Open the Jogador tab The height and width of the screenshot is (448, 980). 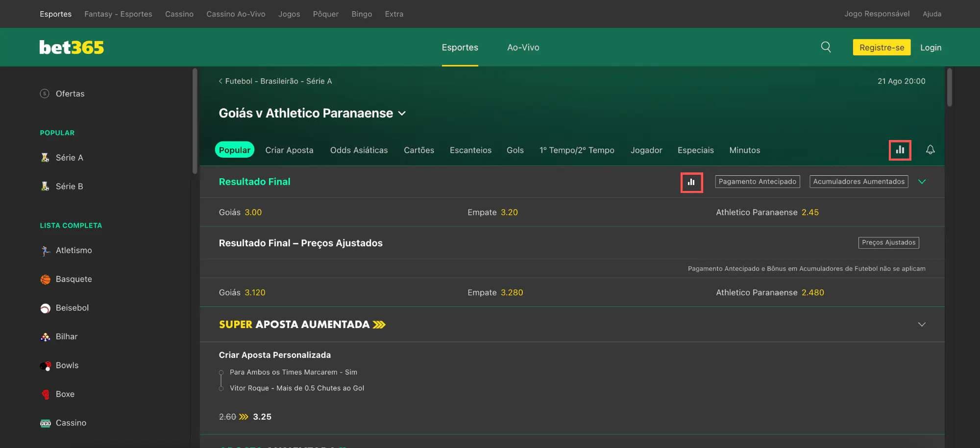point(646,150)
